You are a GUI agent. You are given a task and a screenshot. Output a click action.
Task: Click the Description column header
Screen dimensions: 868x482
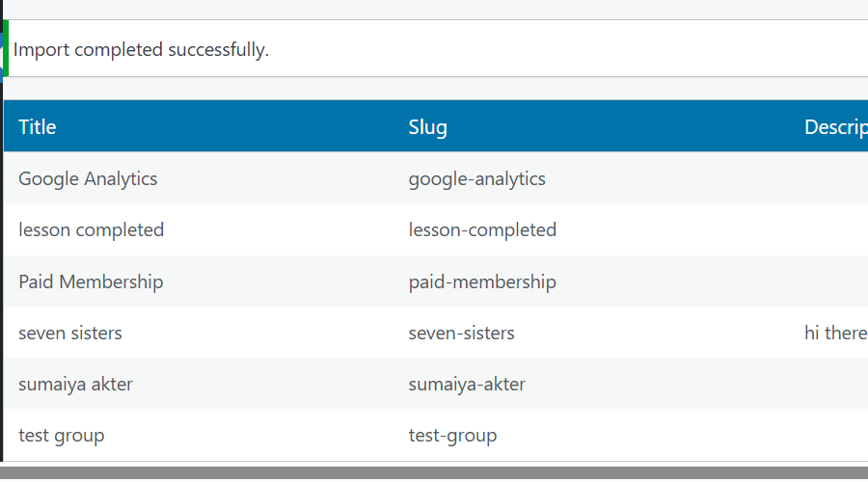836,127
